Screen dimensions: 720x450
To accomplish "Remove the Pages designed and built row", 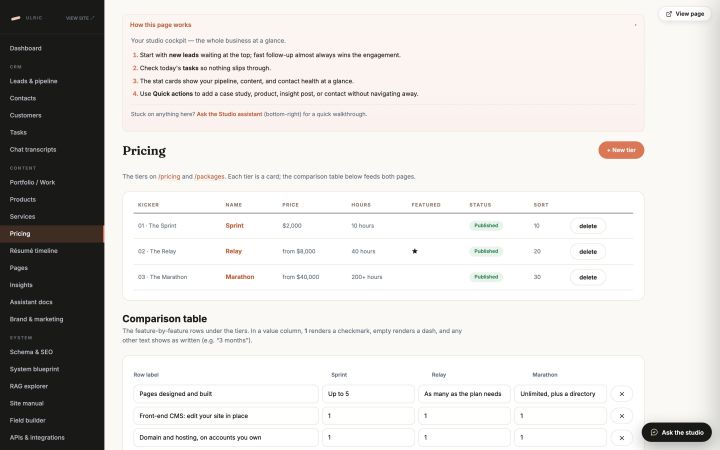I will (622, 394).
